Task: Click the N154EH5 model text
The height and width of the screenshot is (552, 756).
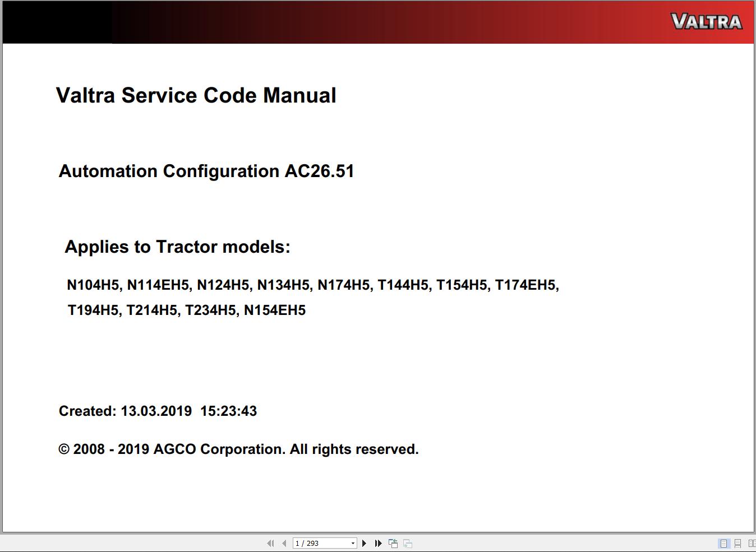Action: (x=275, y=310)
